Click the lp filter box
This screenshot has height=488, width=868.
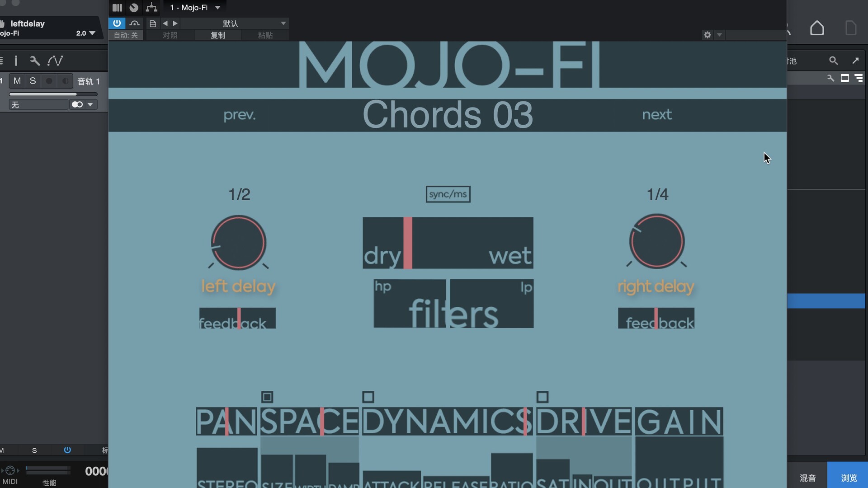(492, 304)
